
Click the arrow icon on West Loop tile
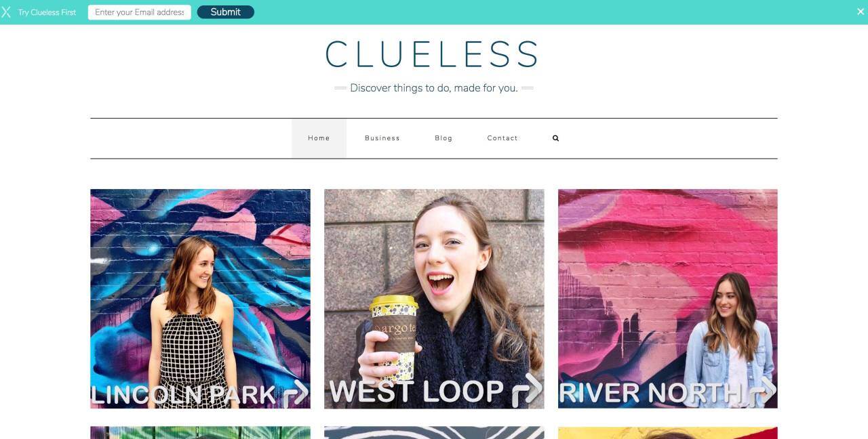click(x=527, y=390)
